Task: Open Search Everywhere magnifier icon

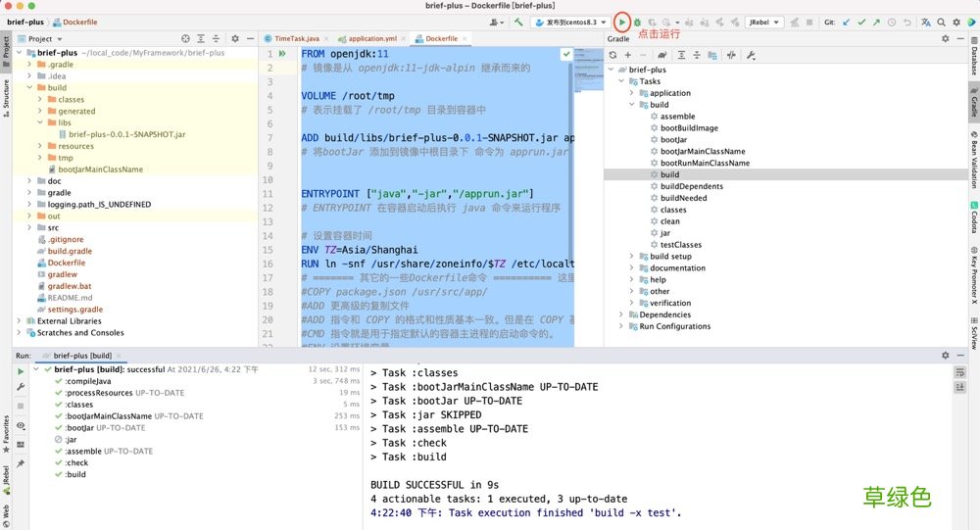Action: [941, 22]
